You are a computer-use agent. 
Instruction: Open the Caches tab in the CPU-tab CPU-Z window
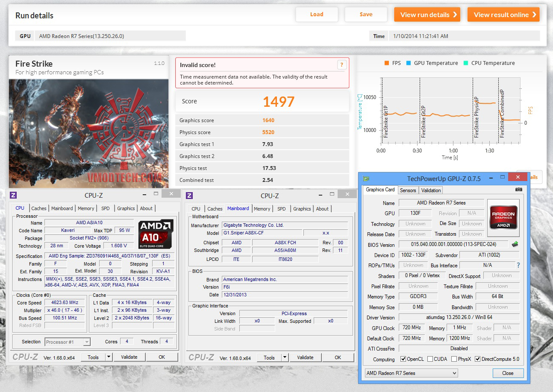(x=39, y=208)
